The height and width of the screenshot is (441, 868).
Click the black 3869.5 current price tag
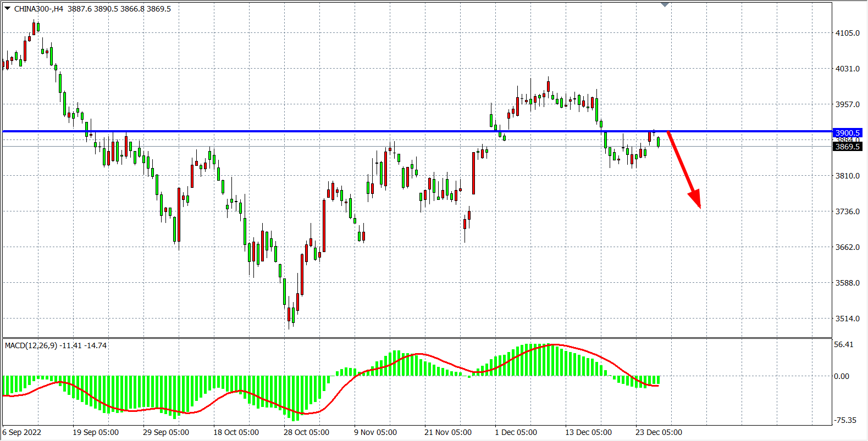[x=847, y=147]
